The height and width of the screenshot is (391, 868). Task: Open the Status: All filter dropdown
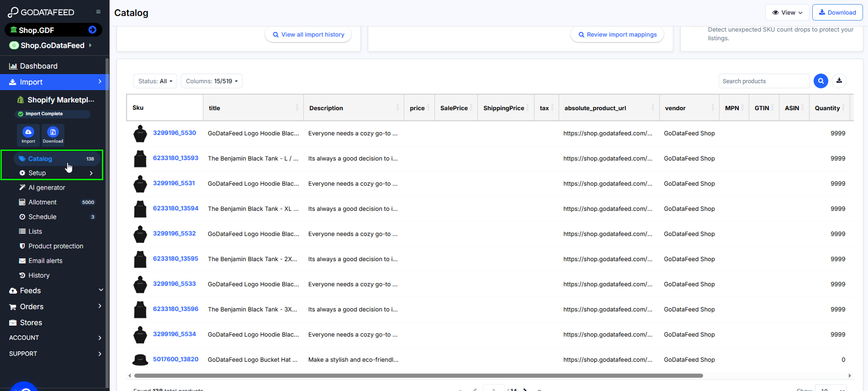tap(155, 81)
